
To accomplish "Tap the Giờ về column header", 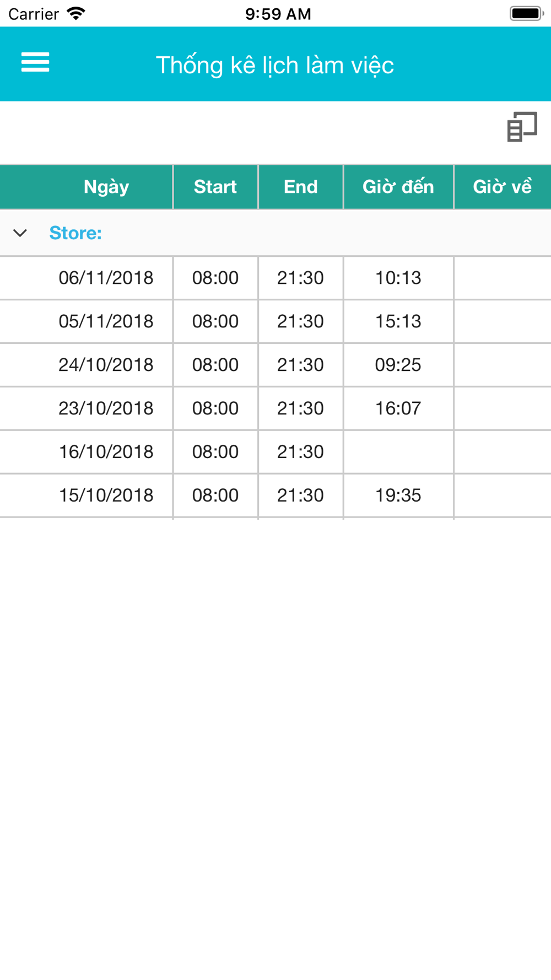I will coord(502,187).
